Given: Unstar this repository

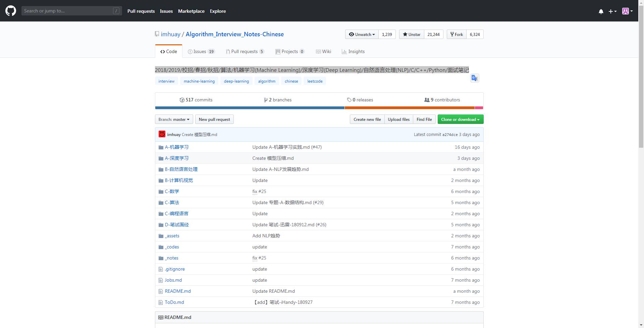Looking at the screenshot, I should tap(412, 34).
